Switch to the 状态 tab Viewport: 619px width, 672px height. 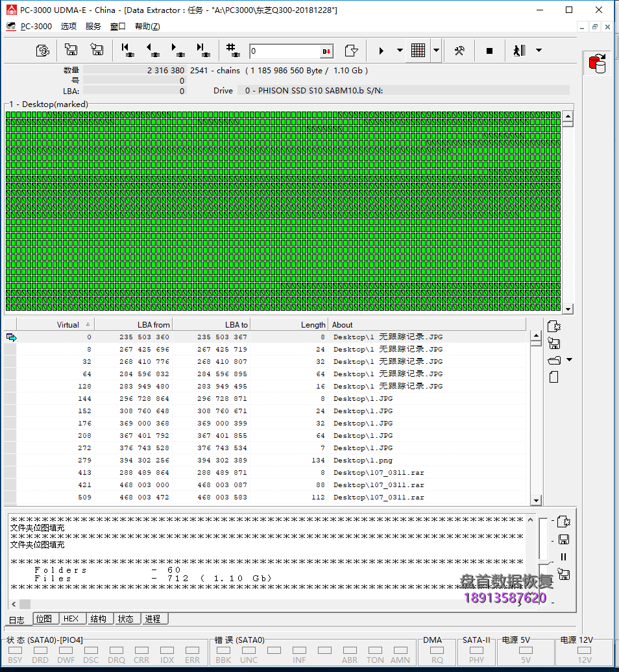(126, 618)
